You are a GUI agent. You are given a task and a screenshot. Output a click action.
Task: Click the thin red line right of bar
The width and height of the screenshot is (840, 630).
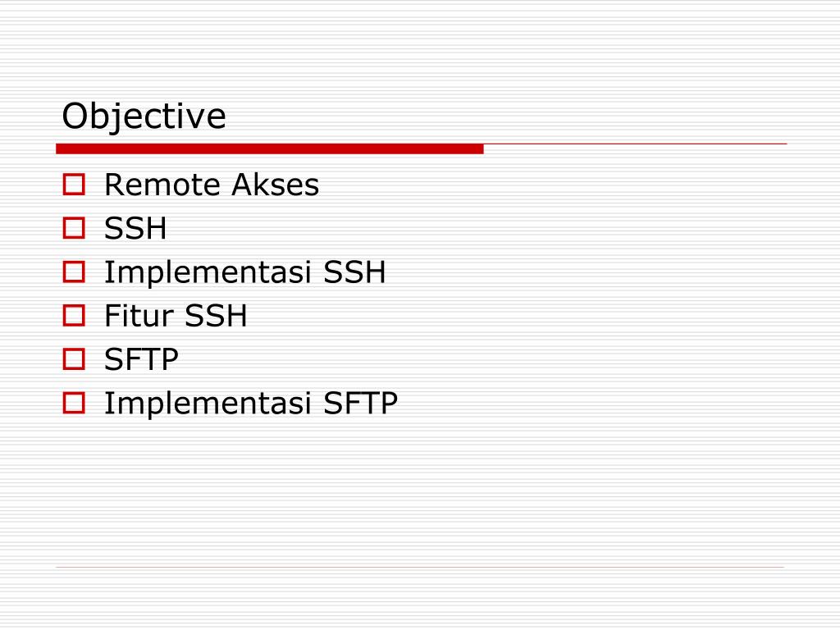pos(636,144)
